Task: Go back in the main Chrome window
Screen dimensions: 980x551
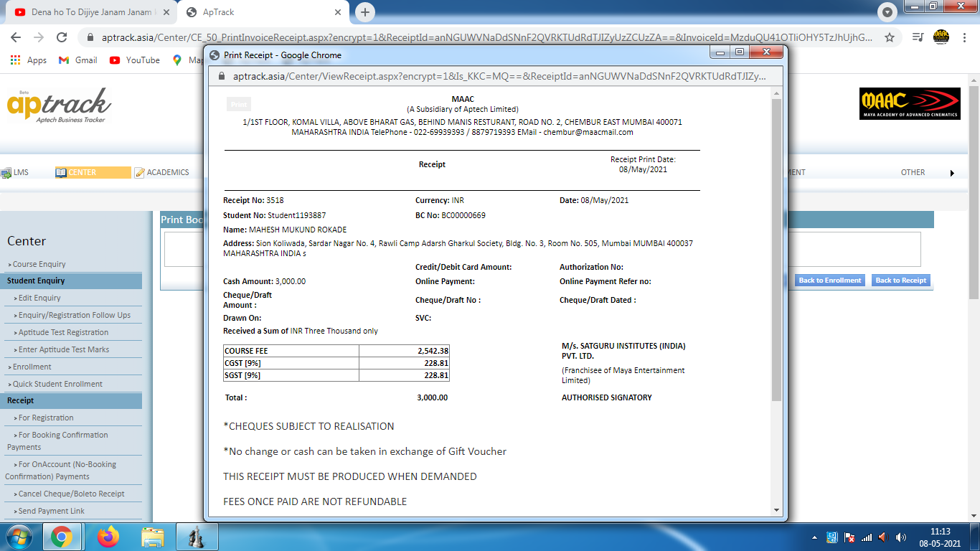Action: click(x=15, y=37)
